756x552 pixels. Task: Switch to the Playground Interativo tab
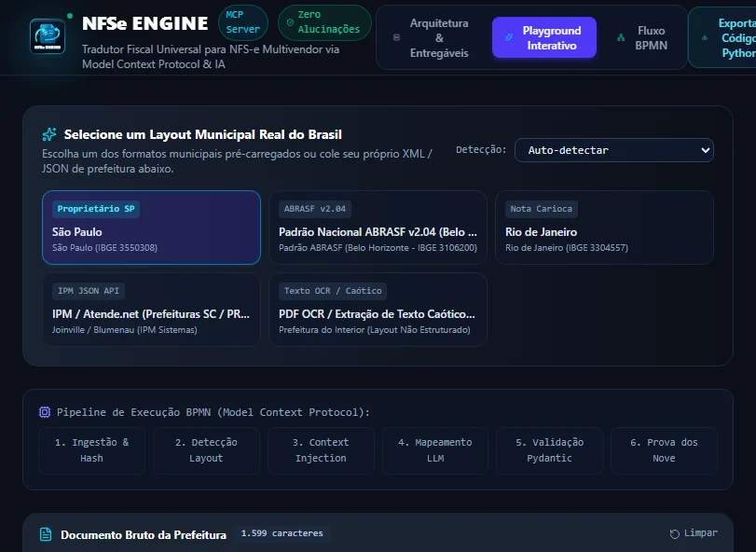pyautogui.click(x=544, y=37)
